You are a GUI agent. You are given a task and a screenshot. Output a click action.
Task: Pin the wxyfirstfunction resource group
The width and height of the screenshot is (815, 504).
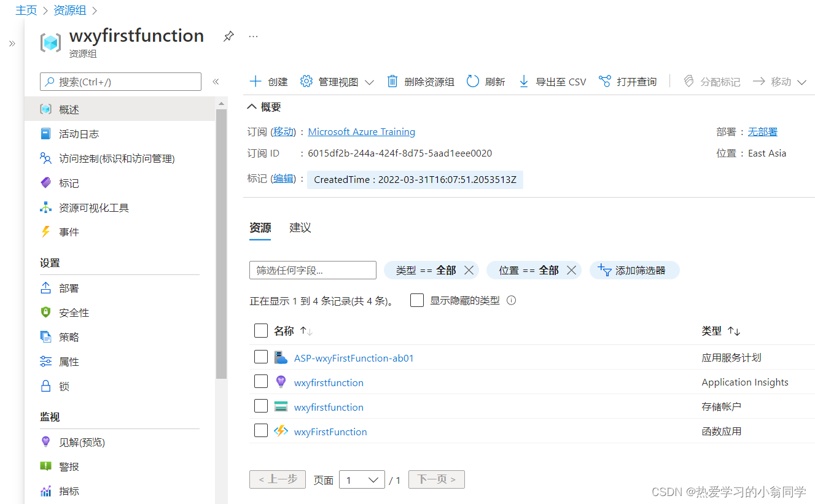pyautogui.click(x=228, y=36)
